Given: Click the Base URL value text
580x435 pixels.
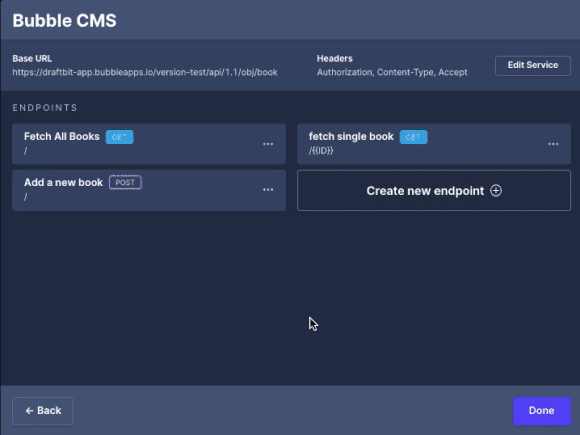Looking at the screenshot, I should pos(145,72).
